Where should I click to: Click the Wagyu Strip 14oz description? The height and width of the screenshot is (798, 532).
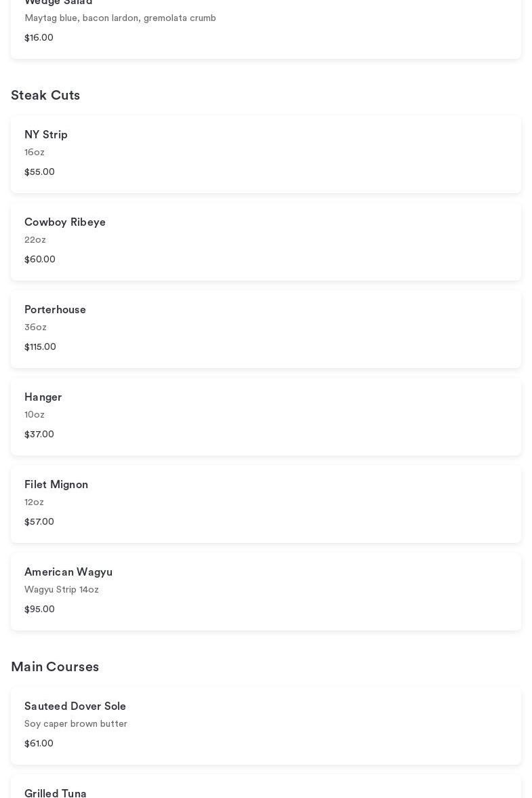point(62,590)
